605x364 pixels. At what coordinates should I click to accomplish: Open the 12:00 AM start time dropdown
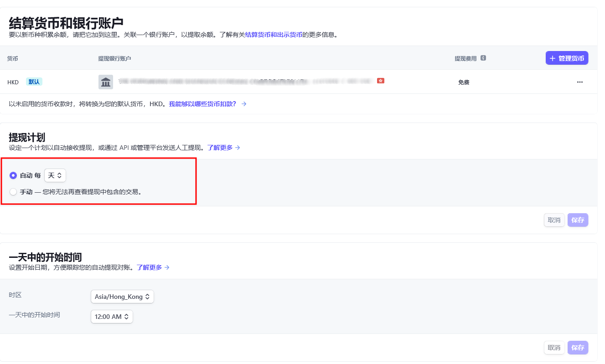112,317
